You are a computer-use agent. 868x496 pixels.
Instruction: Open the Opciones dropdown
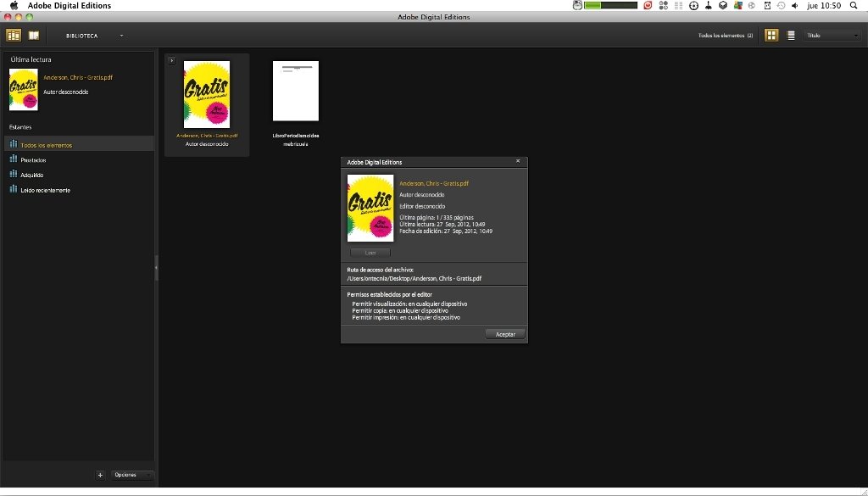pos(131,475)
